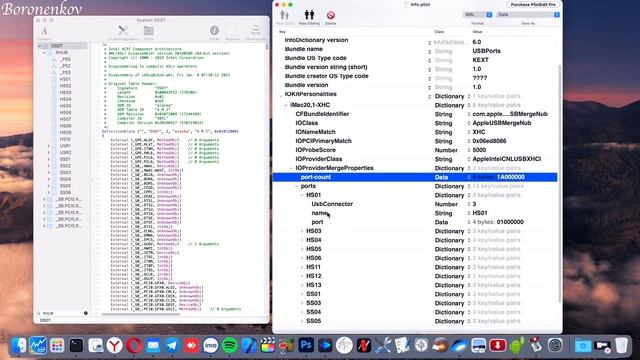Click the PlistEdit vertical scrollbar
Screen dimensions: 640x360
click(x=559, y=184)
